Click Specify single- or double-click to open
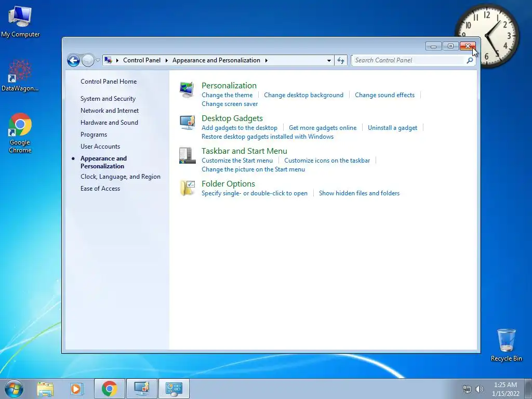The width and height of the screenshot is (532, 399). pos(255,193)
